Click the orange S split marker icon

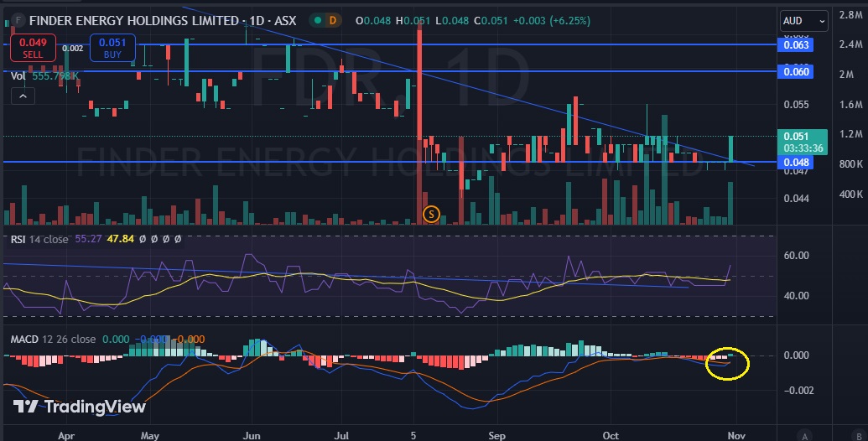pyautogui.click(x=431, y=214)
